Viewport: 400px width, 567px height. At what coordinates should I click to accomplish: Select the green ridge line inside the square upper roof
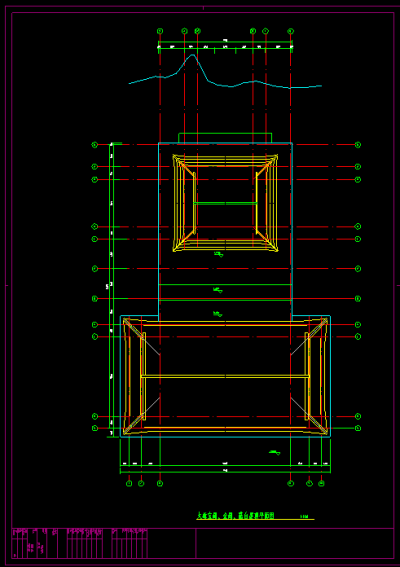225,203
